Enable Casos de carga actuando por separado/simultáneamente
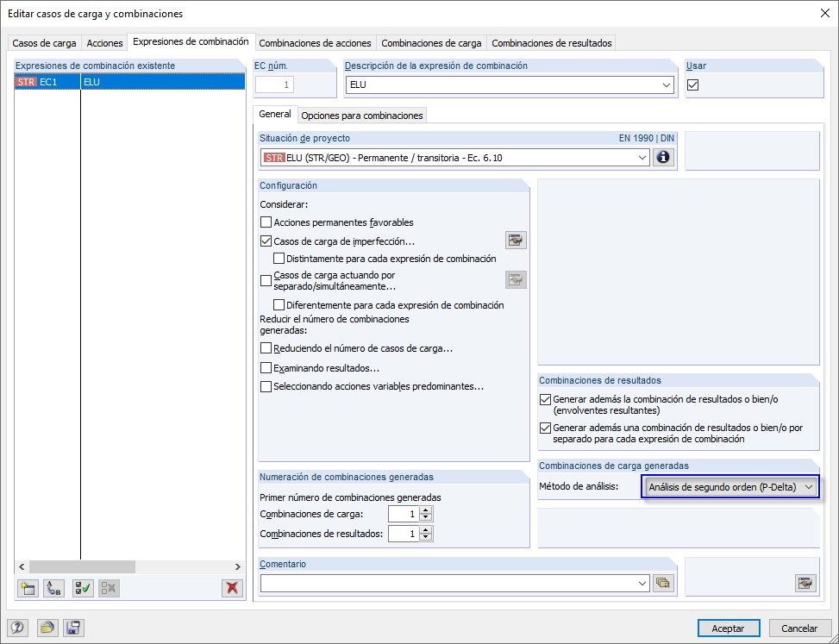839x644 pixels. (266, 281)
